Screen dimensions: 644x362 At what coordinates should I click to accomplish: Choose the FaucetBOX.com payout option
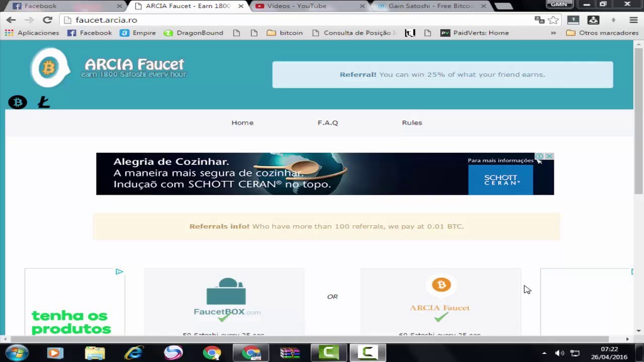224,302
